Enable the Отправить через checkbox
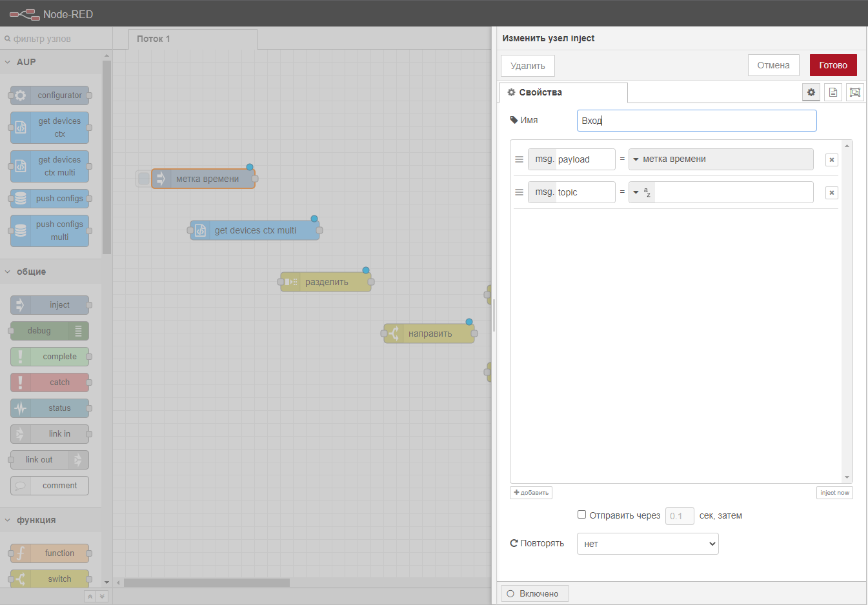Viewport: 868px width, 605px height. click(x=581, y=515)
